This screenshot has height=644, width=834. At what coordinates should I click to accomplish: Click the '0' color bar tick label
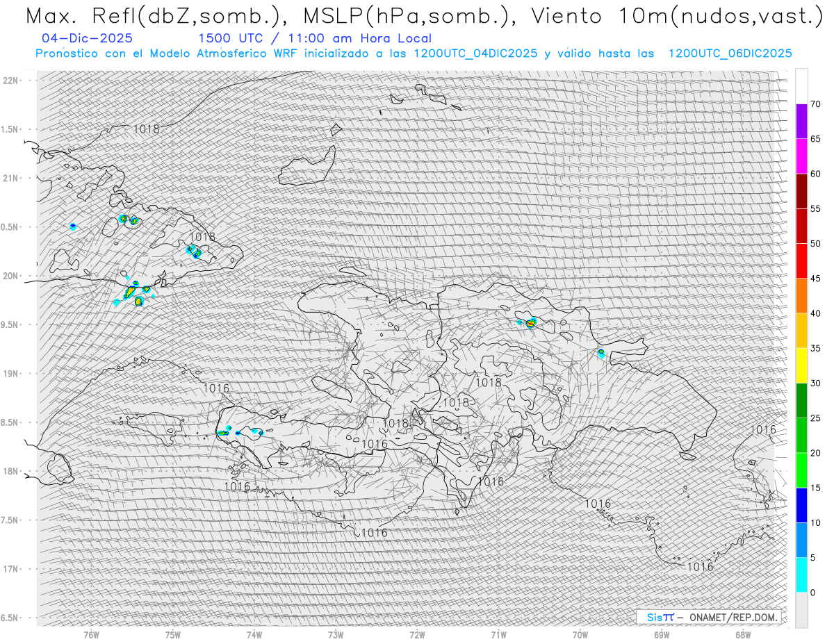click(812, 593)
